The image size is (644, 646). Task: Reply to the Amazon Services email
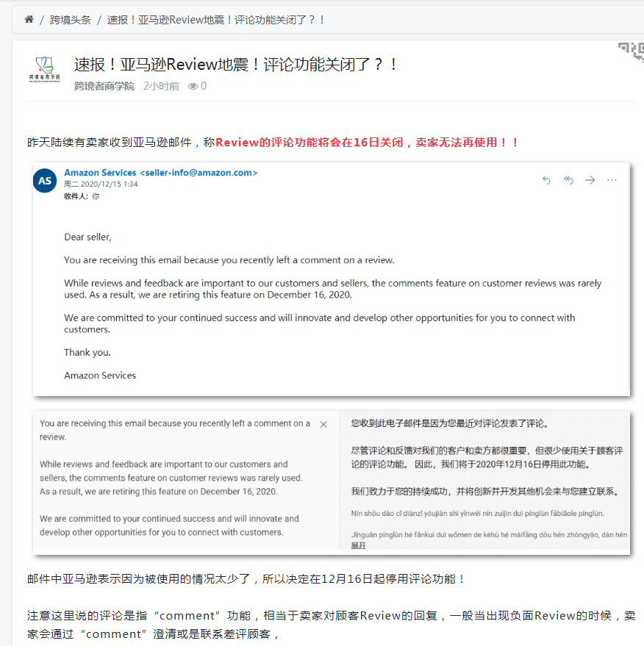[546, 180]
